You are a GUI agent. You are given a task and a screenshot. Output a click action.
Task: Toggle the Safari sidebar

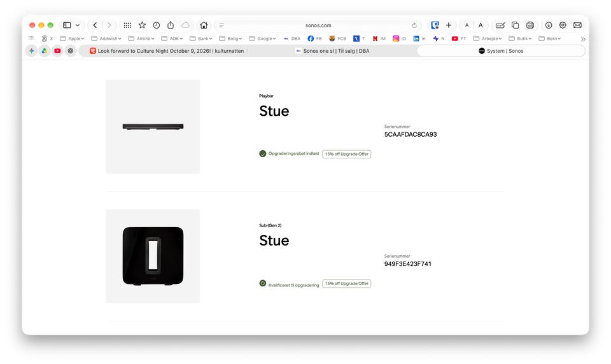click(x=67, y=25)
